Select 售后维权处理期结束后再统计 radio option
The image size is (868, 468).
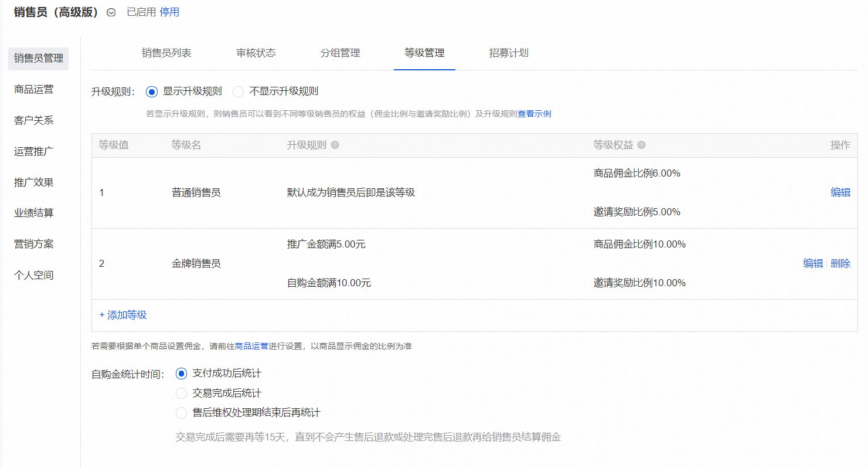pyautogui.click(x=182, y=413)
